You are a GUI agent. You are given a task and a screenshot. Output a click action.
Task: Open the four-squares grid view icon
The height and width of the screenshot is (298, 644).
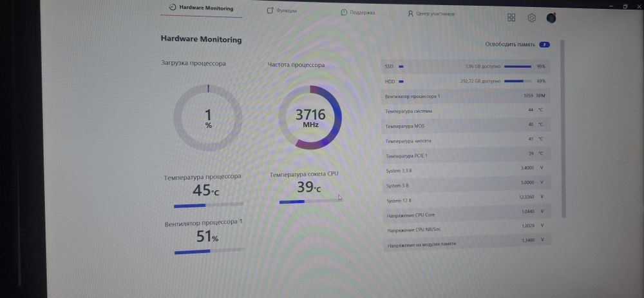(511, 17)
